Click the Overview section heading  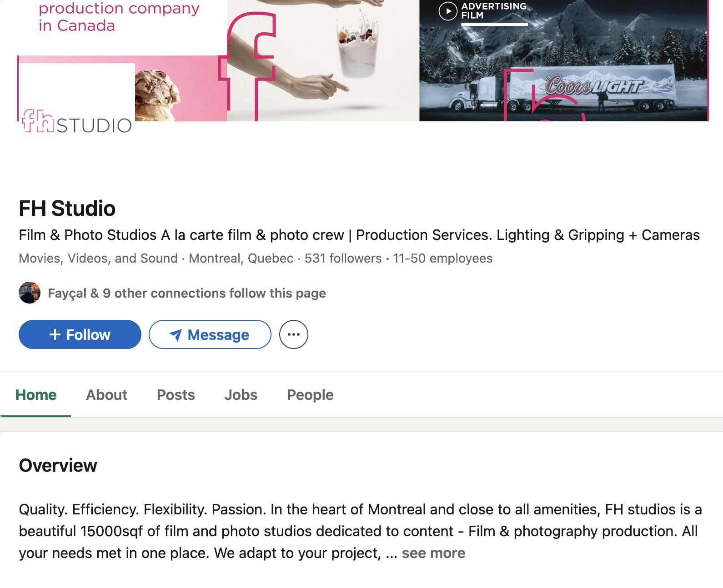[x=58, y=465]
